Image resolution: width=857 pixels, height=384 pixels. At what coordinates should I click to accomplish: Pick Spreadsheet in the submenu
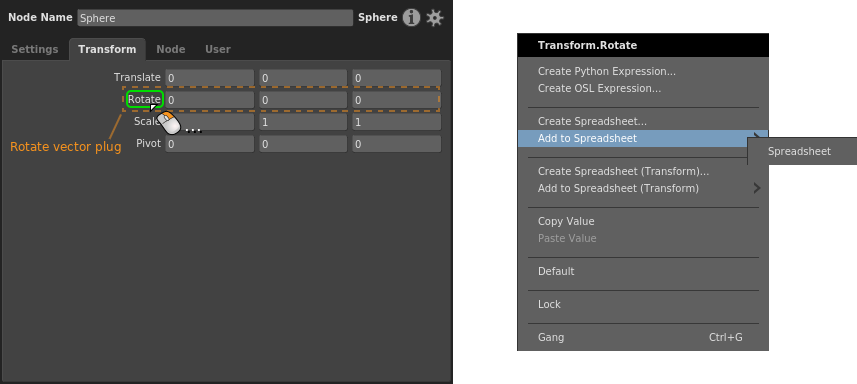click(799, 151)
